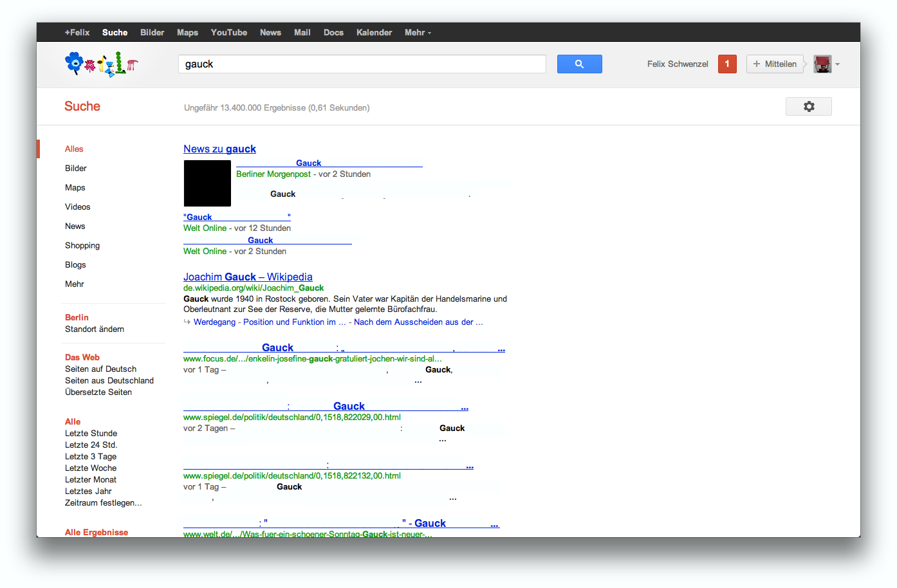This screenshot has width=897, height=588.
Task: Click the Google doodle logo
Action: [x=102, y=64]
